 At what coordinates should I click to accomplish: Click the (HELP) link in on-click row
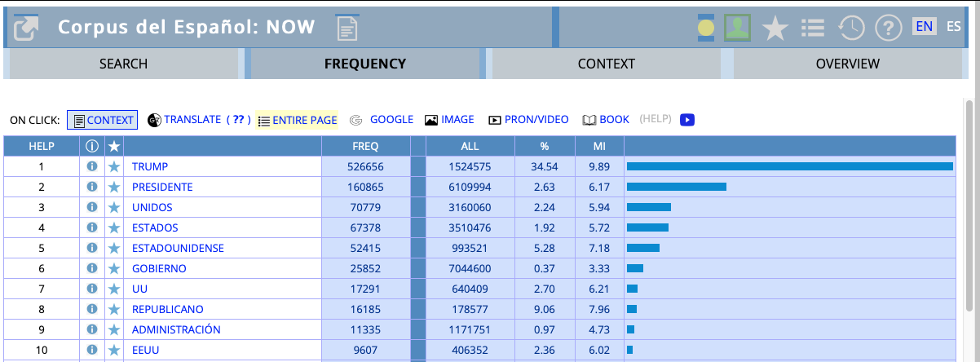[656, 119]
